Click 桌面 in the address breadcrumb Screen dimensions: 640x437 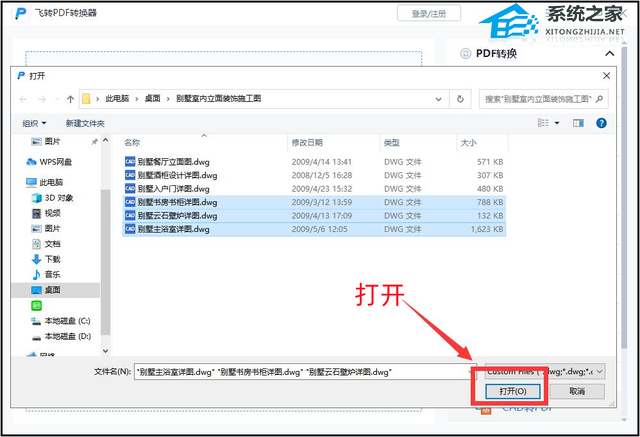[152, 99]
